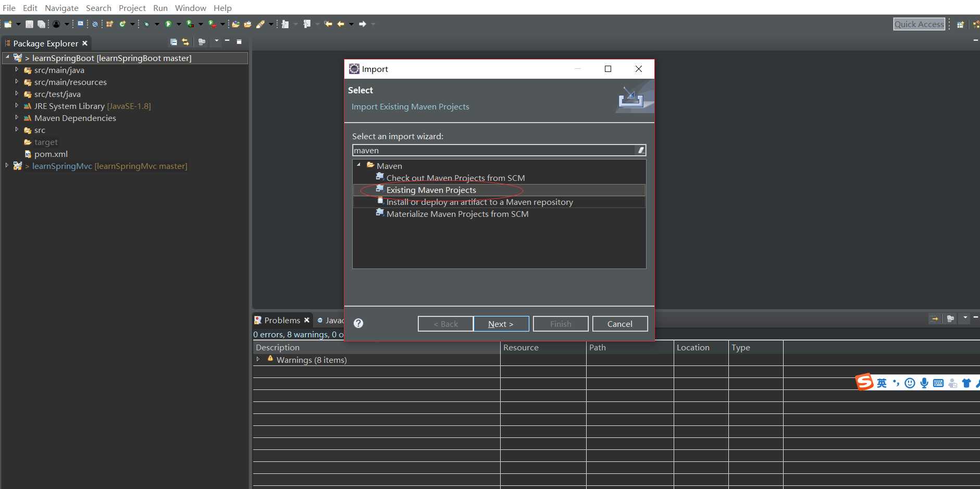The height and width of the screenshot is (489, 980).
Task: Click the Sogou skin shirt icon
Action: tap(966, 383)
